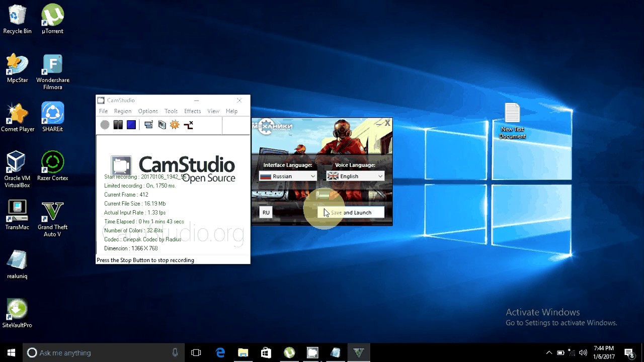Open the CamStudio Effects menu
The image size is (644, 362).
pyautogui.click(x=192, y=111)
